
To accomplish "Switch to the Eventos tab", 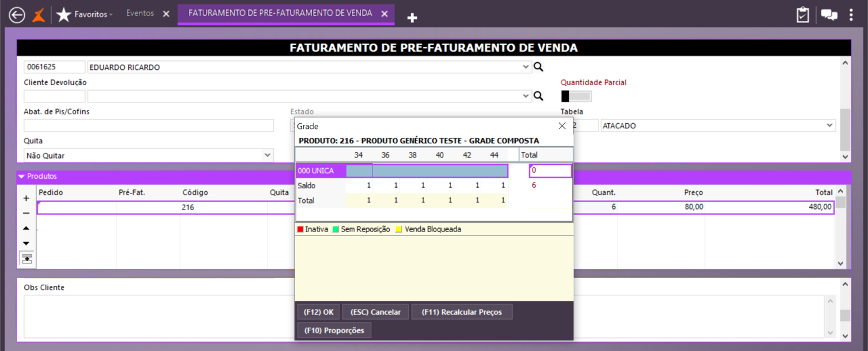I will coord(140,13).
